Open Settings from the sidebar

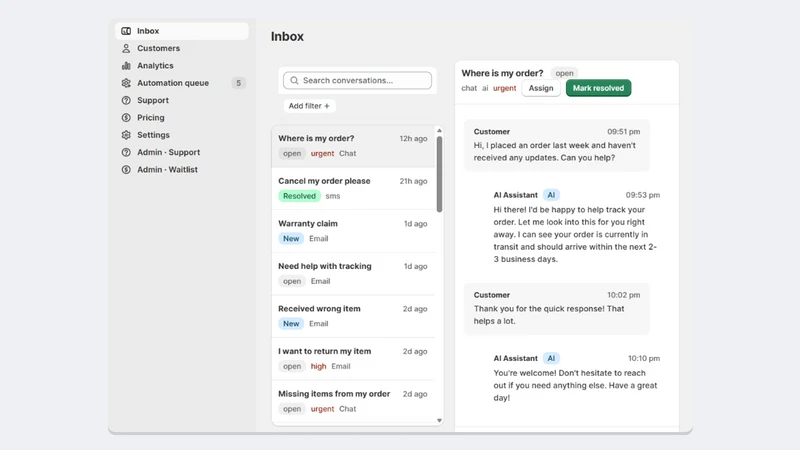[182, 135]
